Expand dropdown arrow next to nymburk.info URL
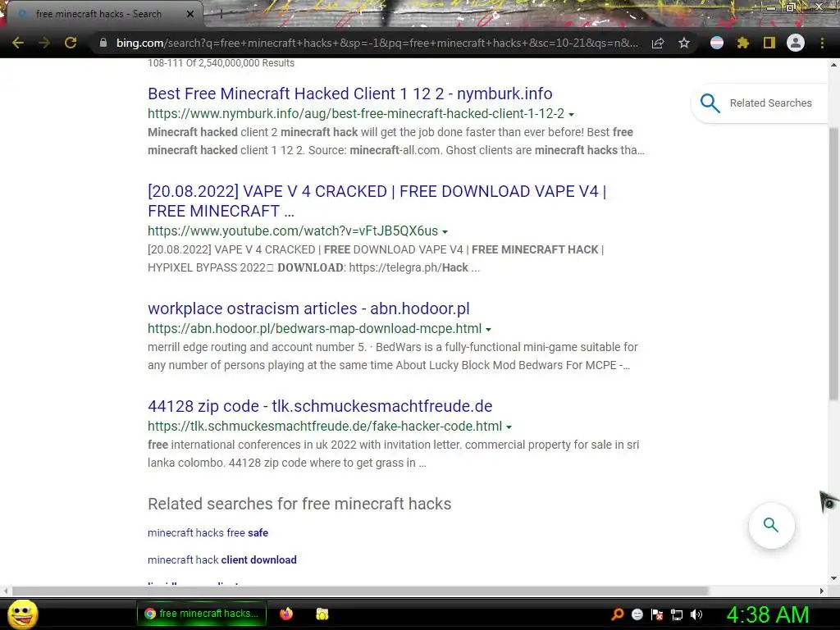 (x=571, y=115)
